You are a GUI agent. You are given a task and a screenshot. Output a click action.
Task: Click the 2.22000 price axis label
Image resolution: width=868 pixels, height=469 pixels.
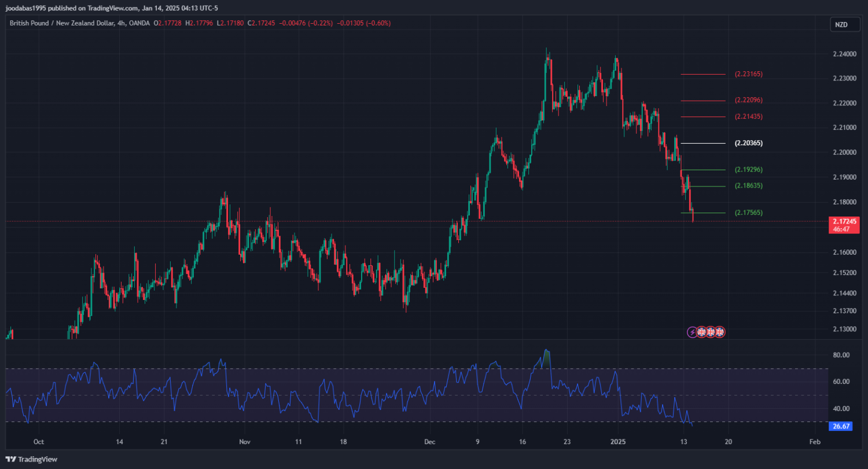(844, 103)
